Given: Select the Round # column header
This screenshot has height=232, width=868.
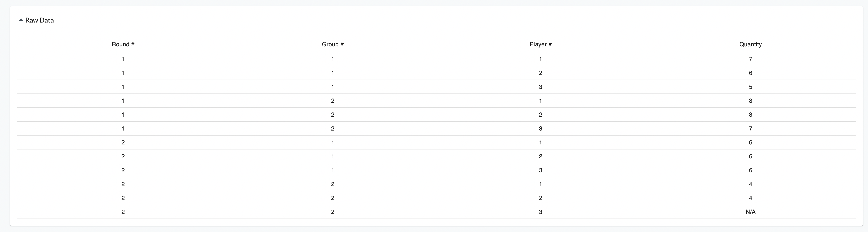Looking at the screenshot, I should point(123,44).
